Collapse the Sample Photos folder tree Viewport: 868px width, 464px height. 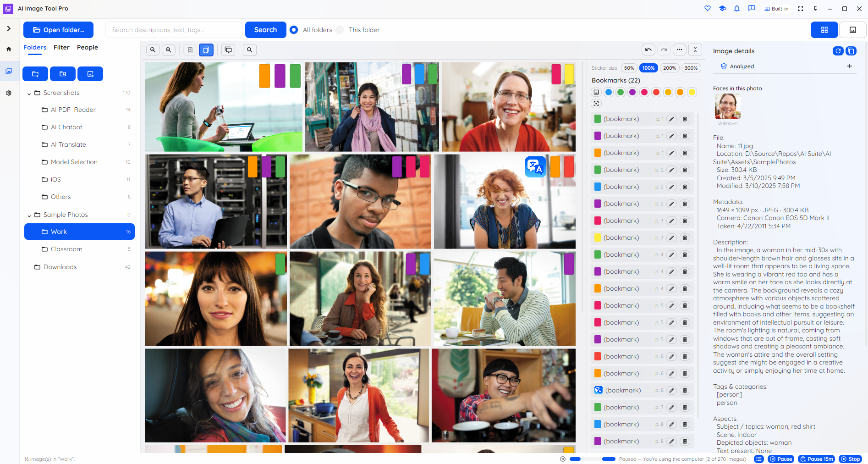tap(29, 215)
